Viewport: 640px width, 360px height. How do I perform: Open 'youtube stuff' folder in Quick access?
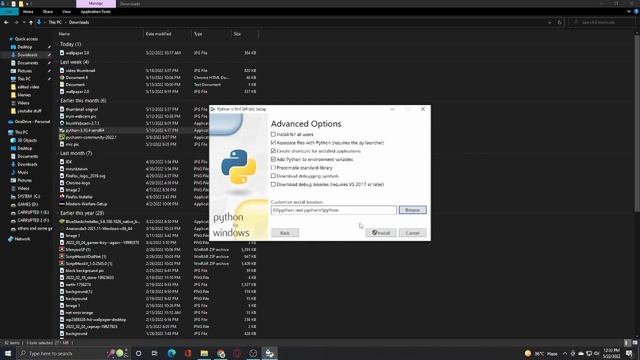[29, 111]
